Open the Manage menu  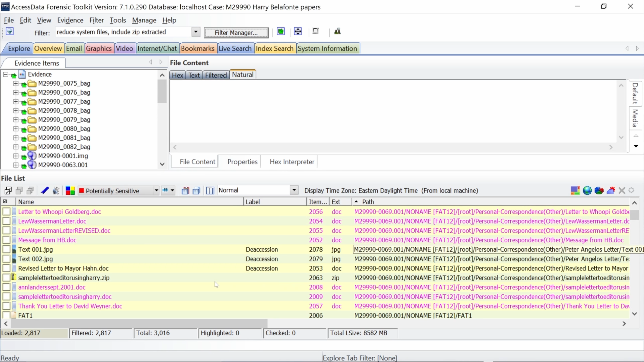coord(144,20)
